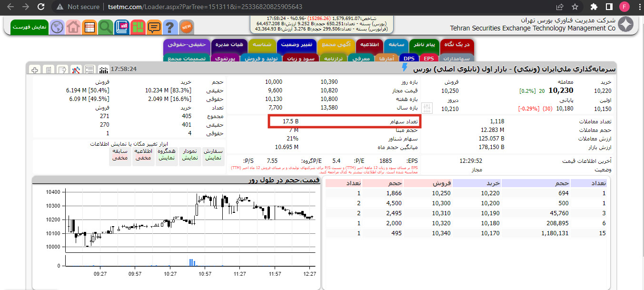Screen dimensions: 644x290
Task: Click the blue lightning bolt beside stock title
Action: 405,68
